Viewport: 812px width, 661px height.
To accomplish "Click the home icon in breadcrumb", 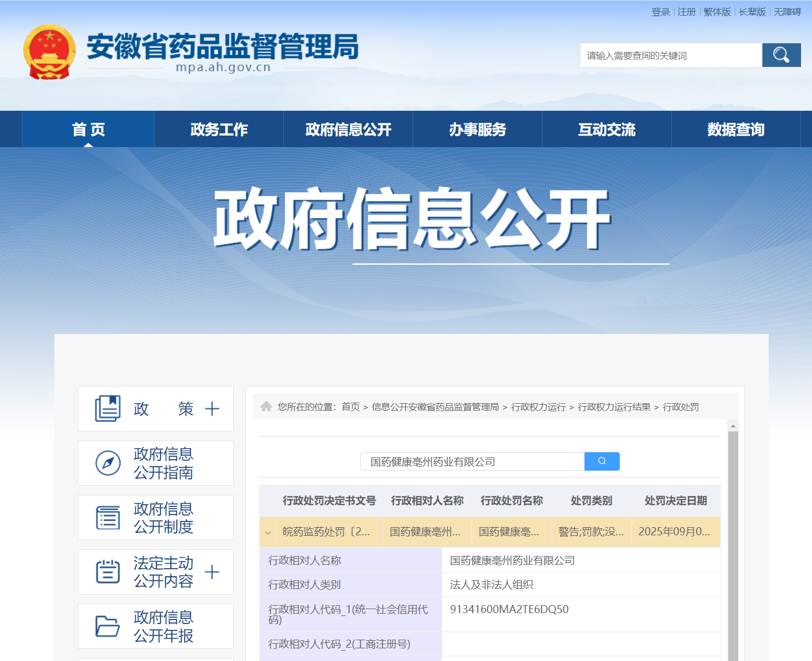I will pyautogui.click(x=266, y=407).
